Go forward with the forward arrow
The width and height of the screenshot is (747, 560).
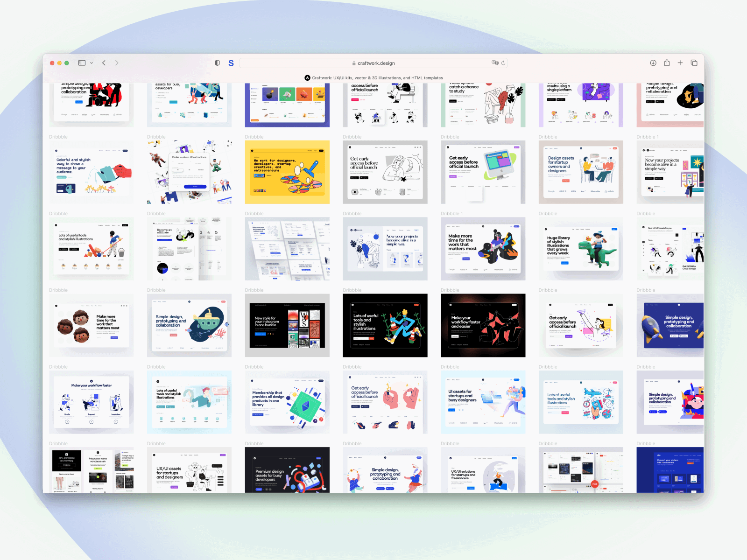[117, 63]
